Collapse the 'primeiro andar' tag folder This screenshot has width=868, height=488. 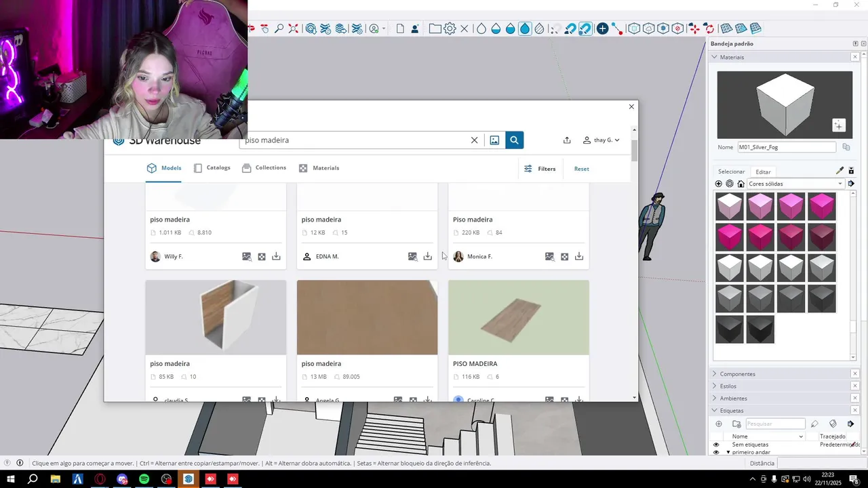pos(728,452)
